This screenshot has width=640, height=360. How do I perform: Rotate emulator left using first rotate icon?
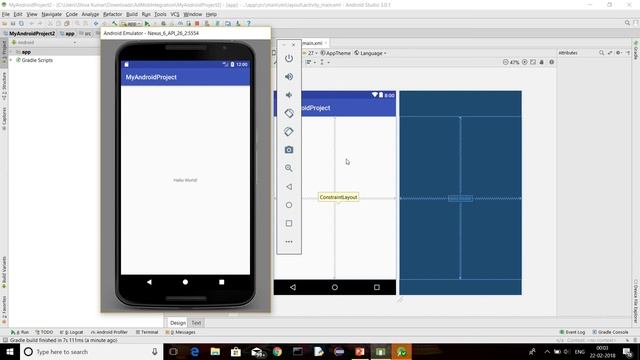289,113
